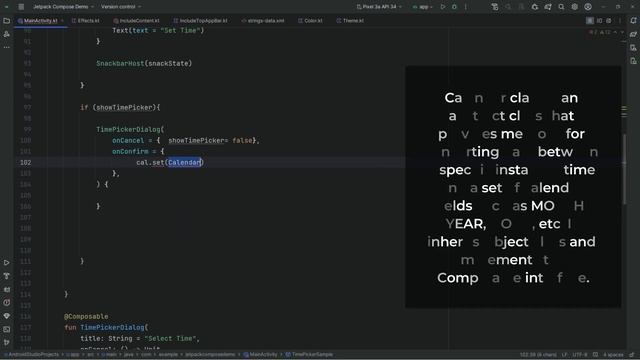Click SnackbarHost(snackState) code line

[x=144, y=64]
